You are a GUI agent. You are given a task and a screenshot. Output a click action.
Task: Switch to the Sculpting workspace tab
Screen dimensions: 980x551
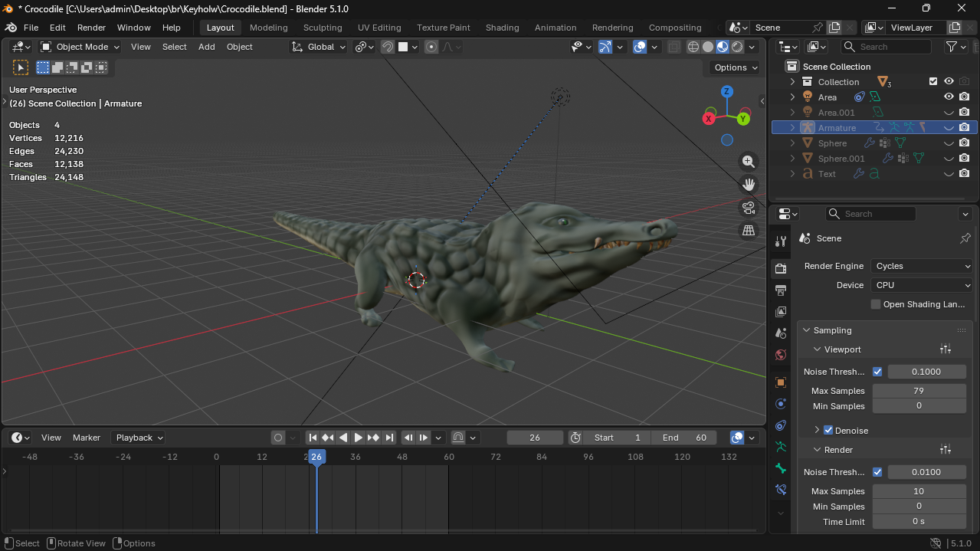coord(323,28)
